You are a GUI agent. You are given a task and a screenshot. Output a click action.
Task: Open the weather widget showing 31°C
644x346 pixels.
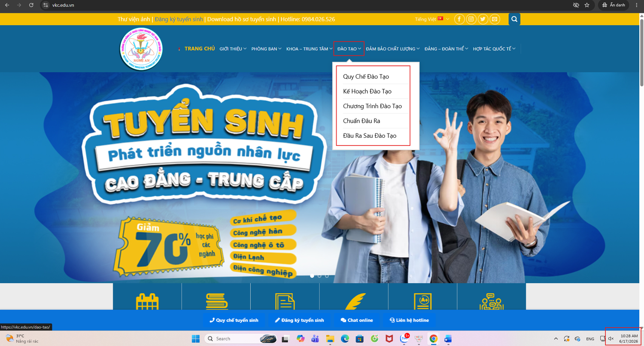tap(22, 339)
